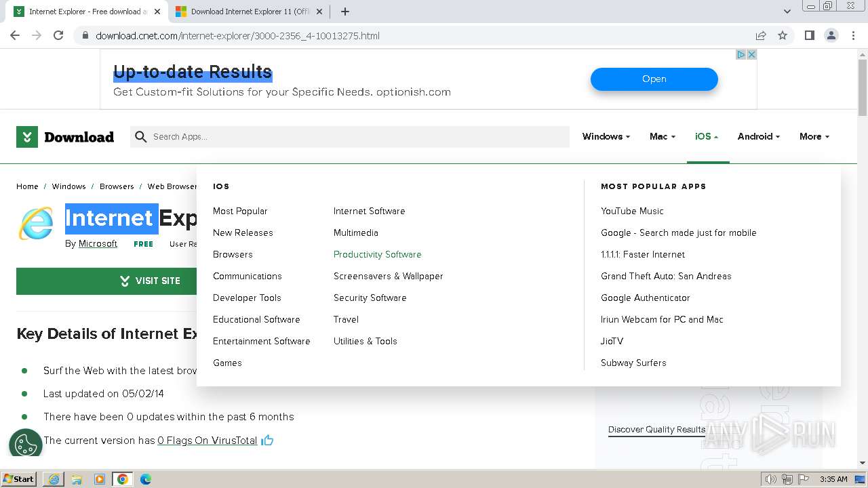The width and height of the screenshot is (868, 488).
Task: Close the Download Internet Explorer 11 tab
Action: 319,12
